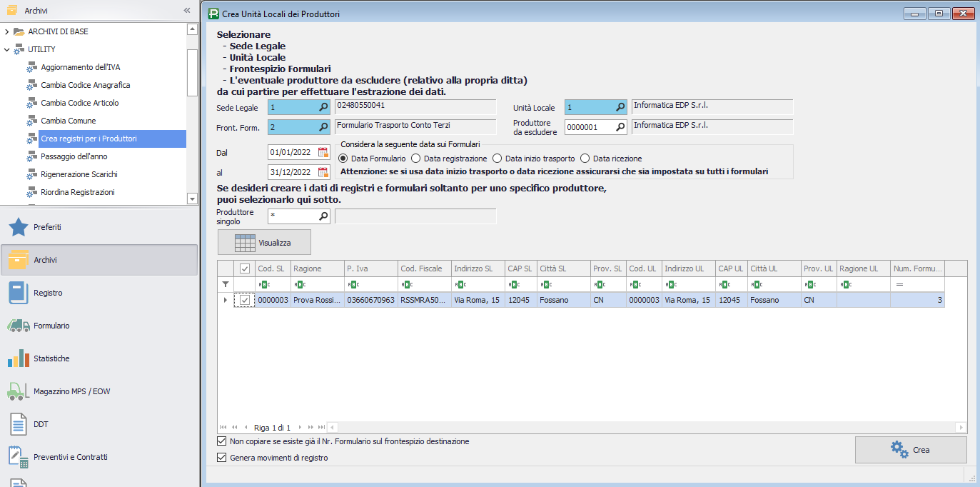Click the grid horizontal scrollbar

[x=642, y=427]
